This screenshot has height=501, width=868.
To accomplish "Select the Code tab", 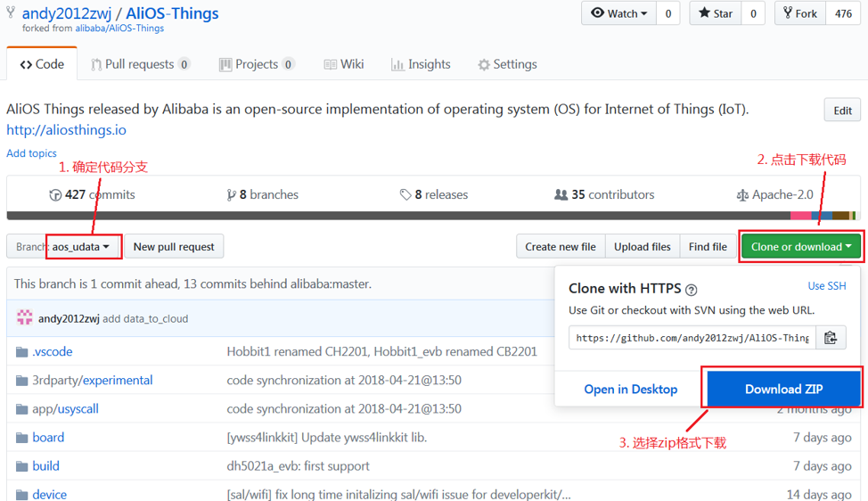I will (x=42, y=64).
